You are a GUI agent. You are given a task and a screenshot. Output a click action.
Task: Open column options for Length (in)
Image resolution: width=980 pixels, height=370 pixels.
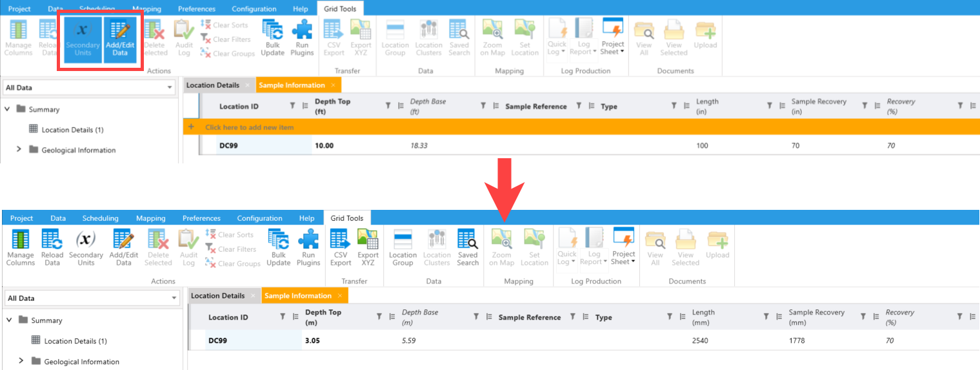pyautogui.click(x=782, y=107)
